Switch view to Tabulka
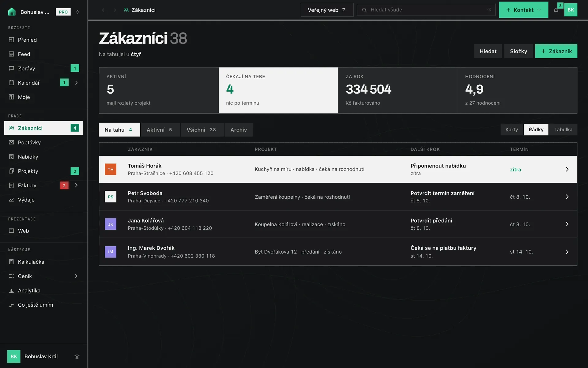 click(x=563, y=129)
